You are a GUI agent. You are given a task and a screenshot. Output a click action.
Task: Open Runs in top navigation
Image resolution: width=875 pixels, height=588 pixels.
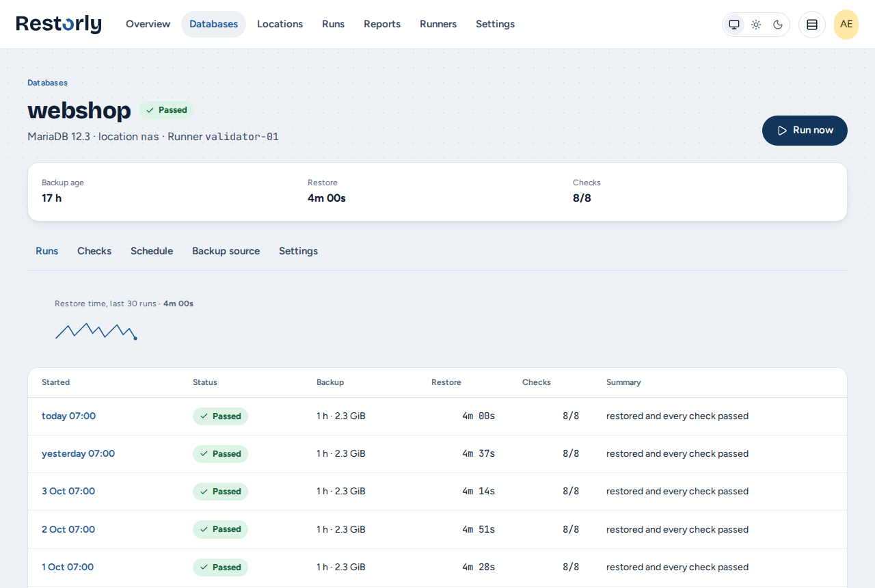tap(333, 24)
